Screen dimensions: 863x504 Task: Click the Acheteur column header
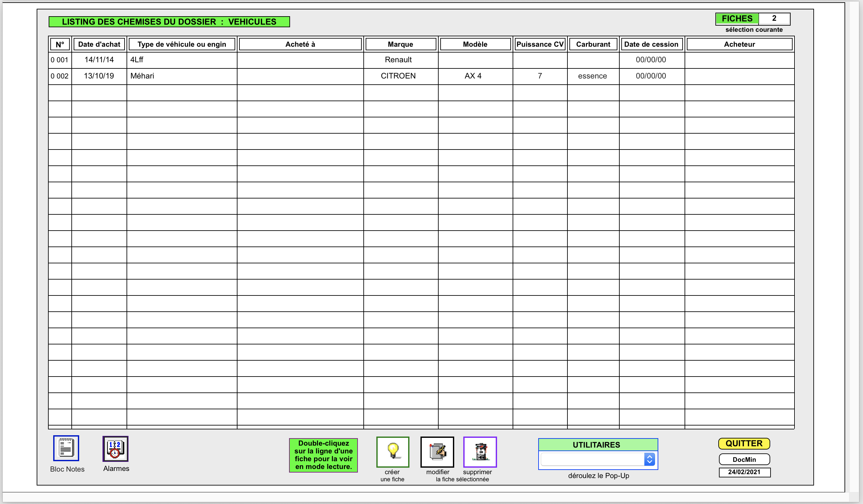click(739, 44)
